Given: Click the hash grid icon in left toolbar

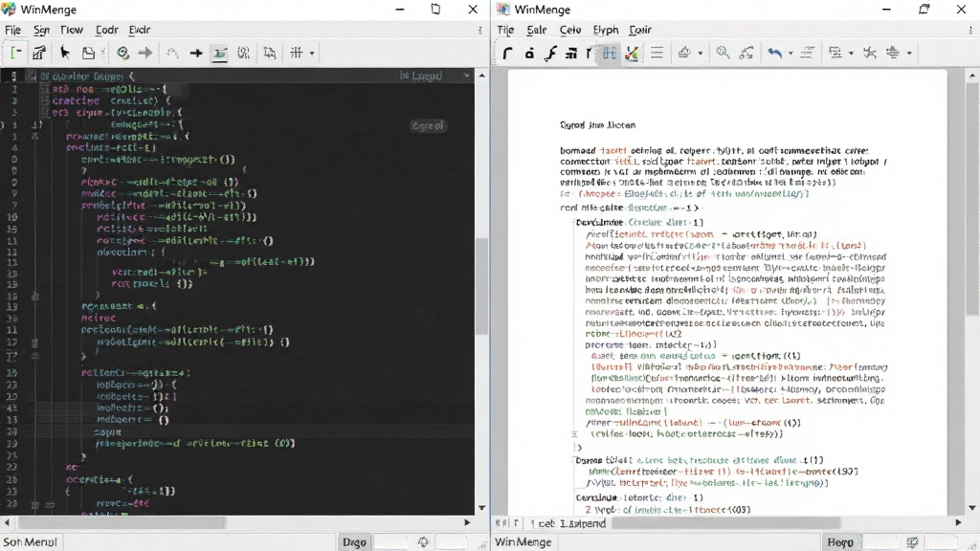Looking at the screenshot, I should click(297, 54).
